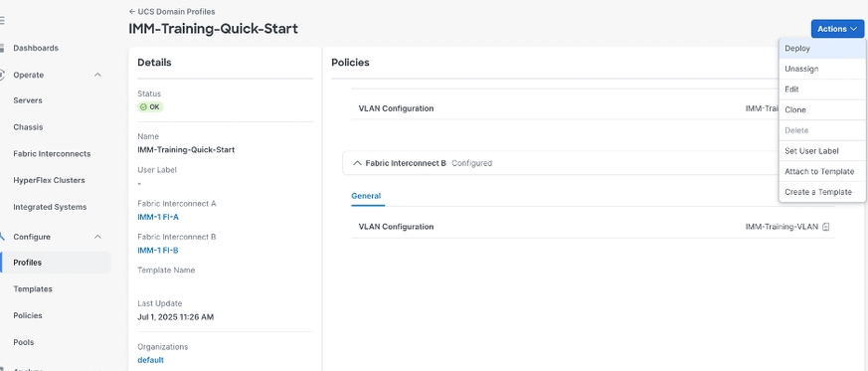This screenshot has width=868, height=371.
Task: Click the Last Update date value
Action: (x=175, y=317)
